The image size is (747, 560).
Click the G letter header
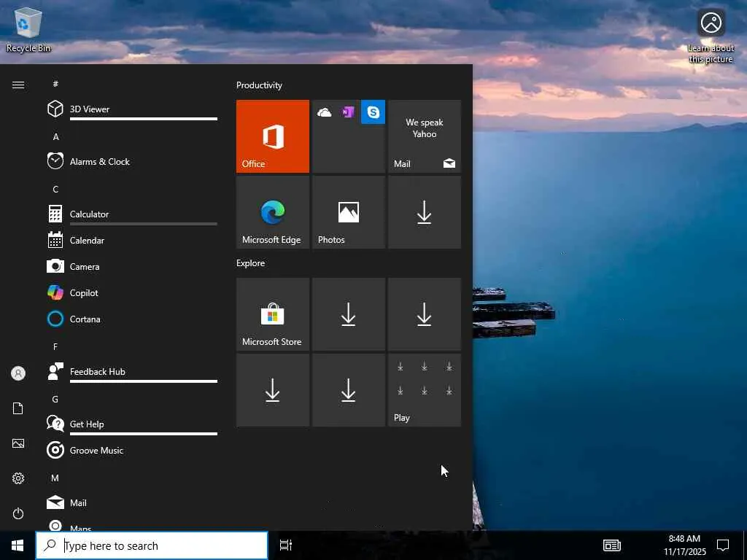[55, 399]
